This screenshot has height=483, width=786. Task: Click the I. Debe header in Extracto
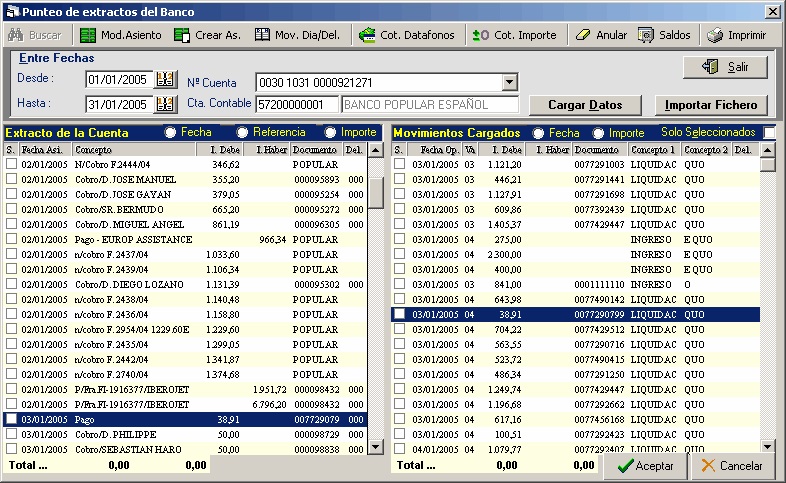pos(219,150)
